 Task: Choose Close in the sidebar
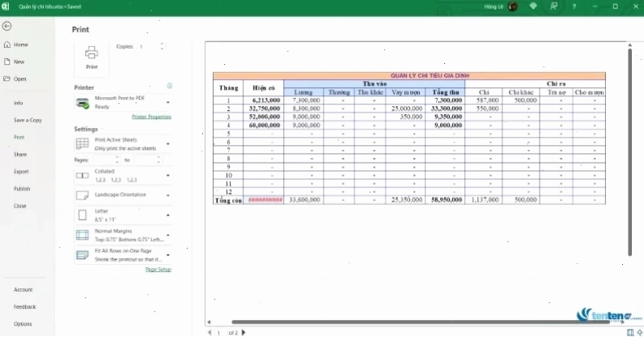(19, 206)
